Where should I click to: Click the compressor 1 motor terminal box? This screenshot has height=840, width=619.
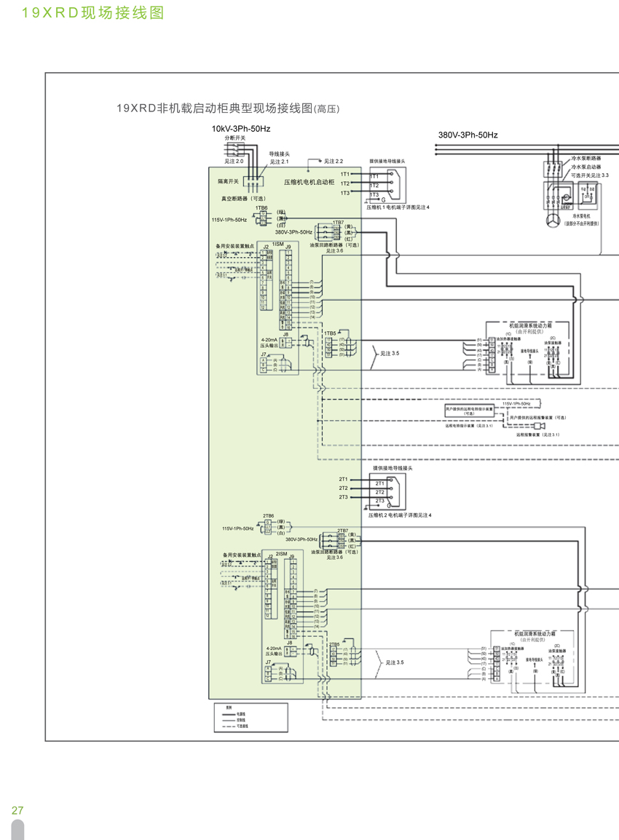[388, 186]
